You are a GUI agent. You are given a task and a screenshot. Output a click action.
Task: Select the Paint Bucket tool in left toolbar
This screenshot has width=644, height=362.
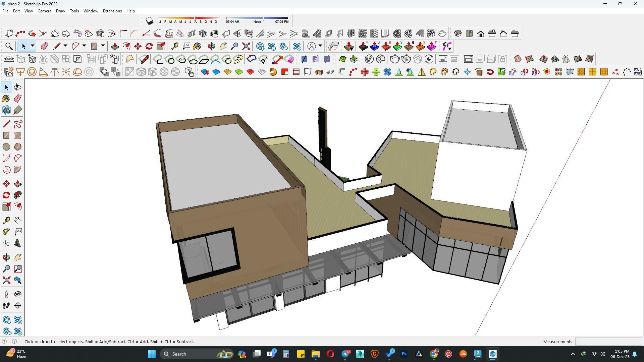click(x=6, y=99)
